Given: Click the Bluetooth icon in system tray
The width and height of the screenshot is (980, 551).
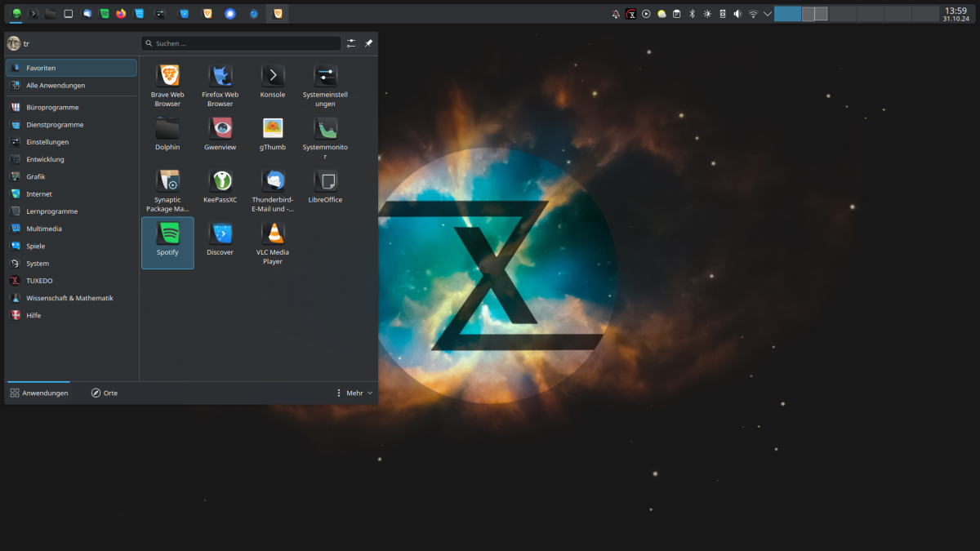Looking at the screenshot, I should tap(692, 14).
